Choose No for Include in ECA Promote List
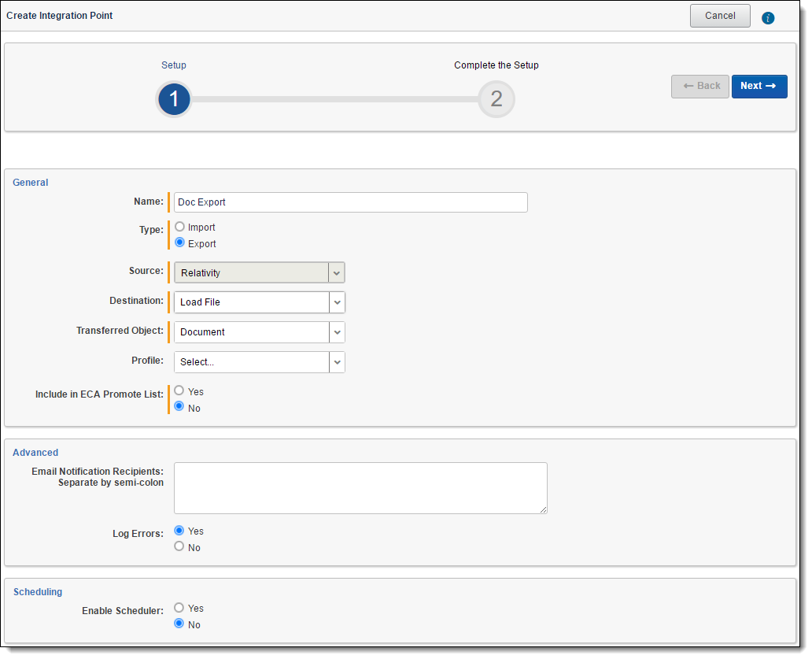812x659 pixels. (180, 408)
